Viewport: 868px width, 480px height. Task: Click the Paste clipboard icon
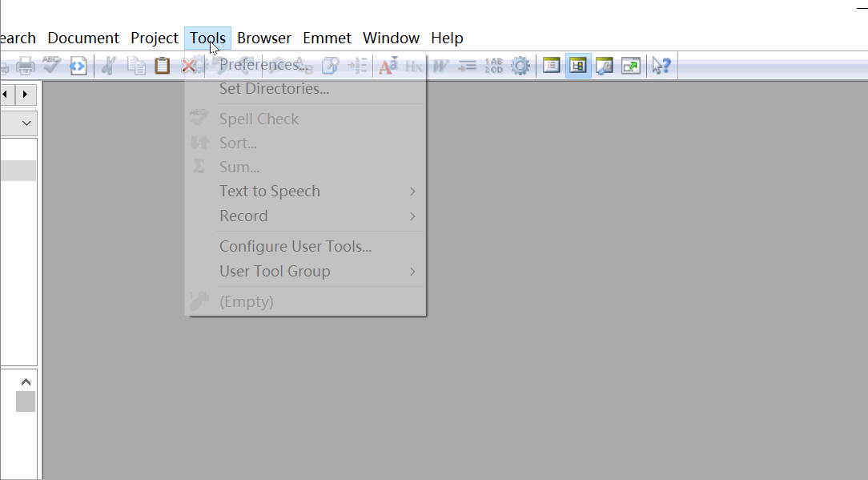[163, 66]
